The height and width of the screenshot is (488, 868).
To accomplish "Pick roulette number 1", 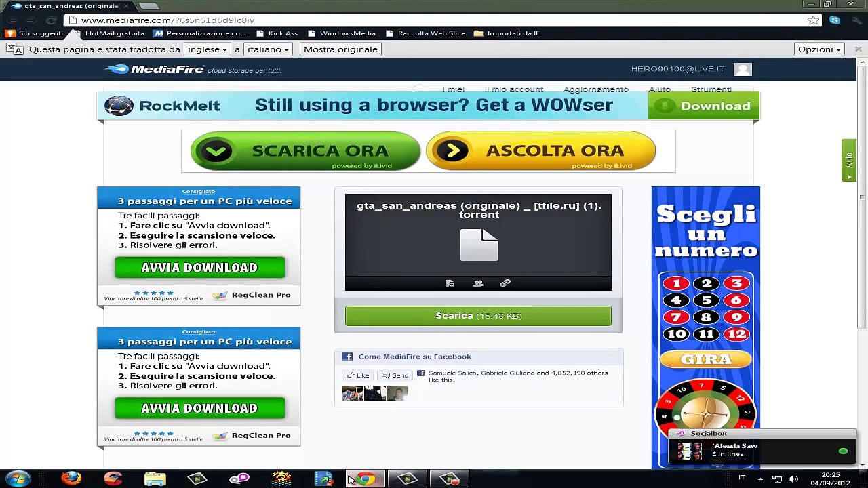I will [x=676, y=283].
